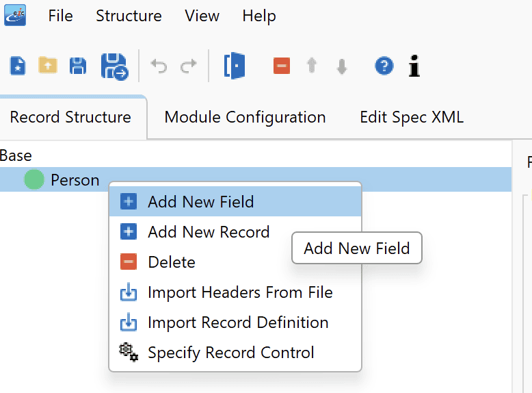Click the gear icon for Specify Record Control

pyautogui.click(x=129, y=352)
